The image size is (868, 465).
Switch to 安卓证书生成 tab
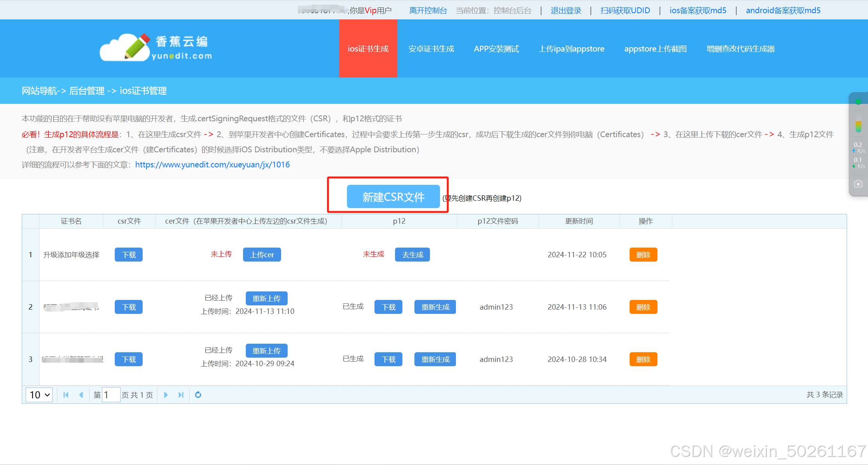(x=431, y=49)
